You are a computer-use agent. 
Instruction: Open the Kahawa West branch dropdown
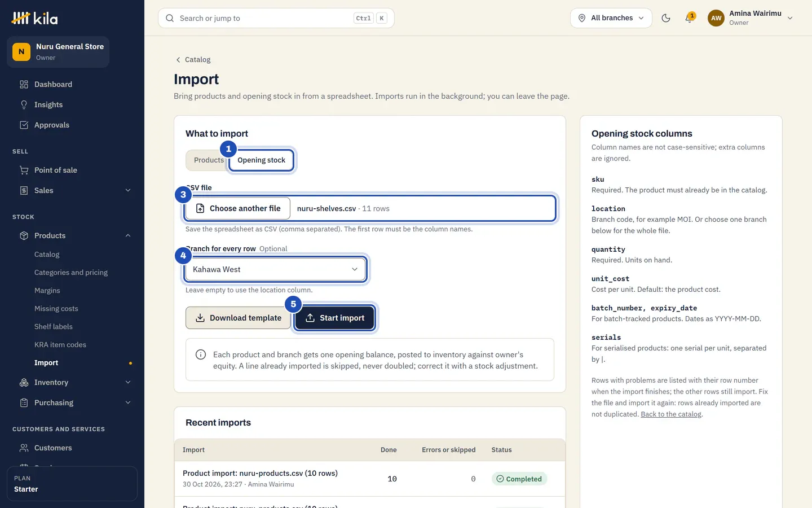276,269
